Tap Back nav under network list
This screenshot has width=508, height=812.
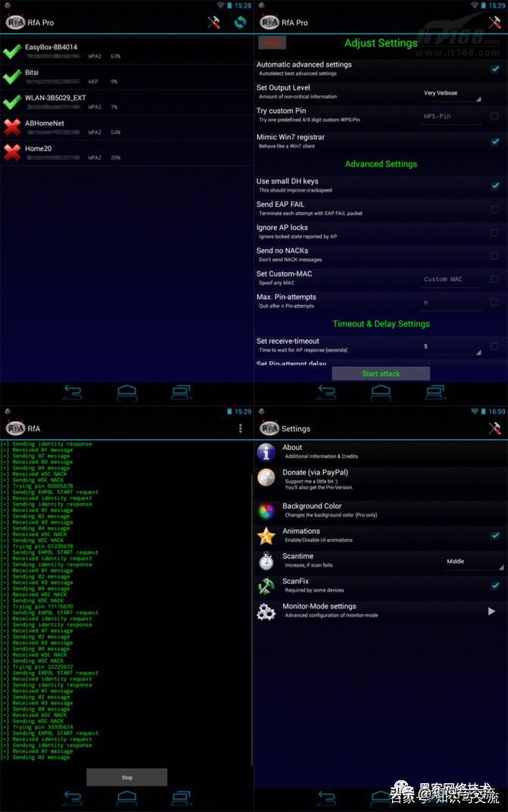coord(73,393)
